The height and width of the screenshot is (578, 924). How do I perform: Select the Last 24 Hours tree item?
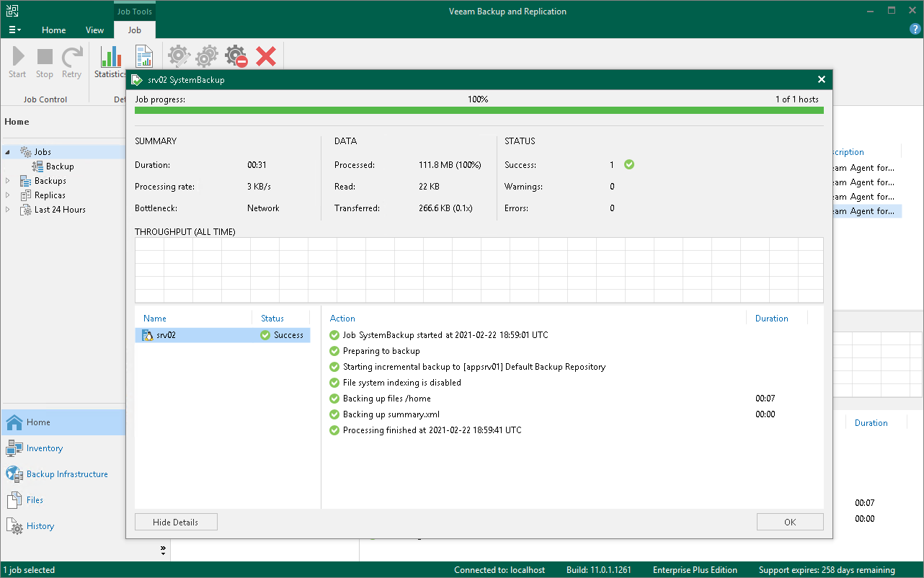point(60,210)
